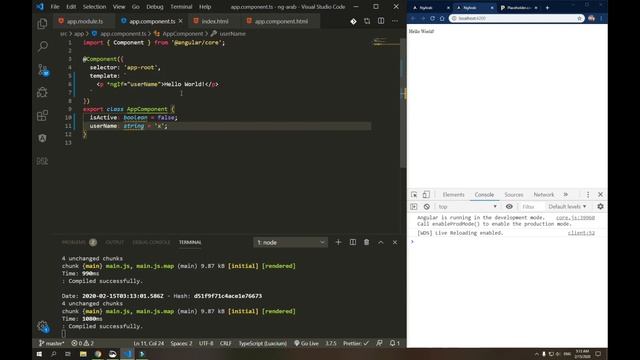Open the Run and Debug view
640x360 pixels.
tap(42, 93)
